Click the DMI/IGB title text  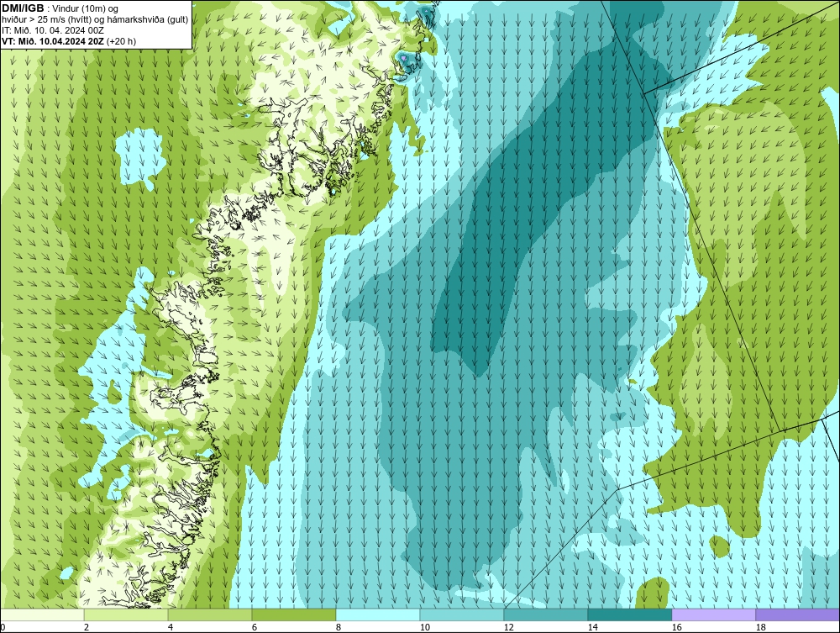tap(23, 8)
